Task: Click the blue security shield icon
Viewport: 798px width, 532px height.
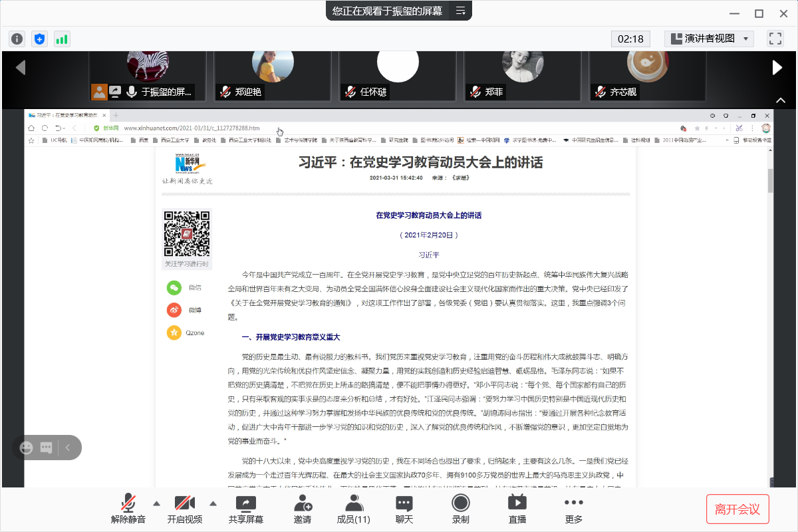Action: coord(39,39)
